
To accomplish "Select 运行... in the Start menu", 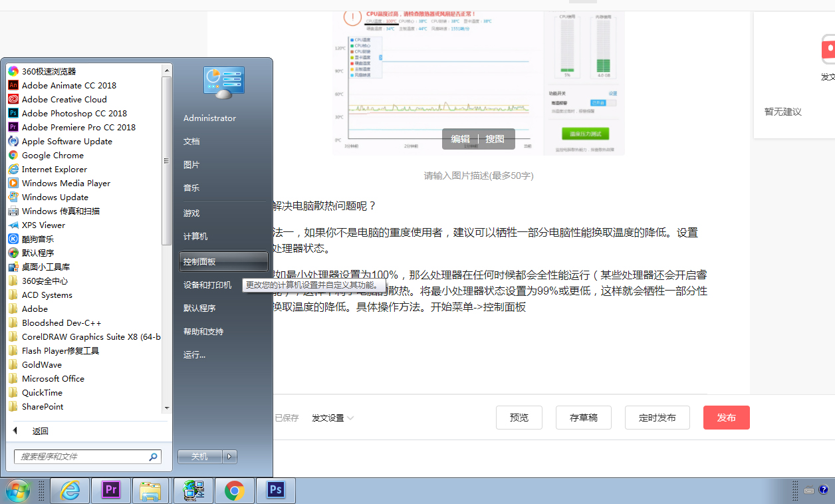I will 194,354.
